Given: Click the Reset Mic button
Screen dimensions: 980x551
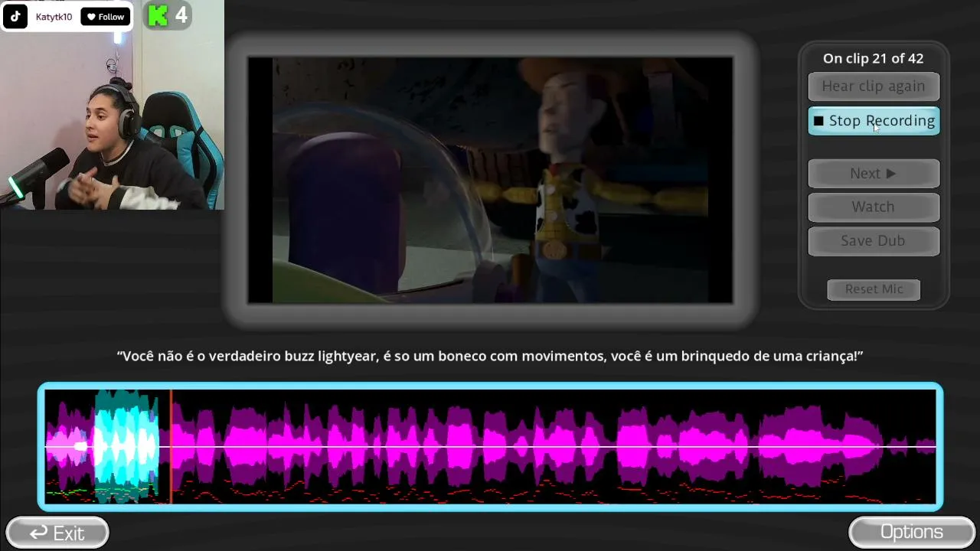Looking at the screenshot, I should (x=874, y=289).
